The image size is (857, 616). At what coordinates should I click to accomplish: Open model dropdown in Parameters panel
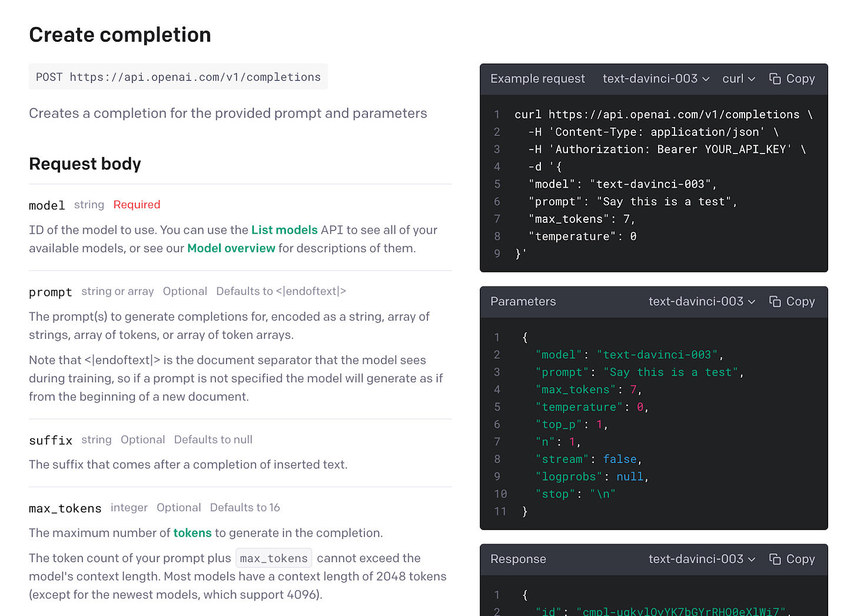pos(702,302)
